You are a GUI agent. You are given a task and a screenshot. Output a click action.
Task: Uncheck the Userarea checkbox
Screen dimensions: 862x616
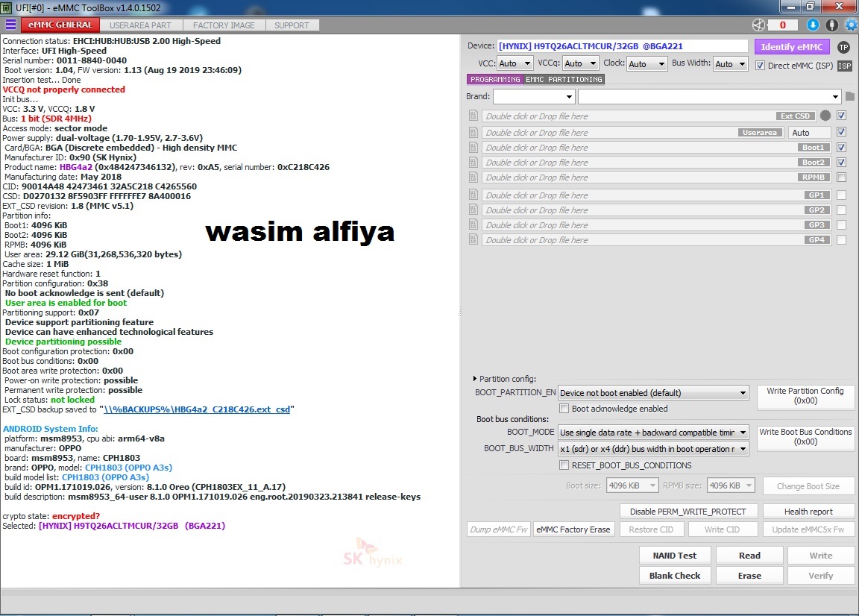841,132
